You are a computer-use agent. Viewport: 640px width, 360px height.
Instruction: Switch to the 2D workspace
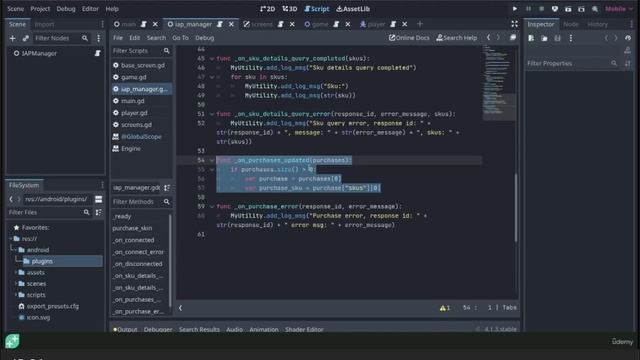268,9
